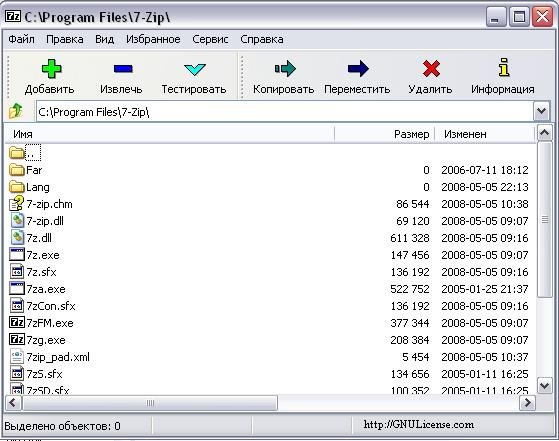Click the Тестировать checkmark icon

195,70
